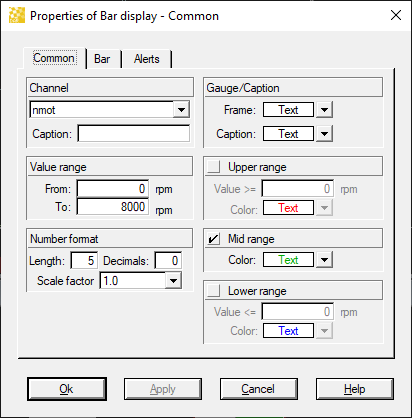Click the Frame color Text swatch
Viewport: 412px width, 418px height.
pyautogui.click(x=288, y=110)
